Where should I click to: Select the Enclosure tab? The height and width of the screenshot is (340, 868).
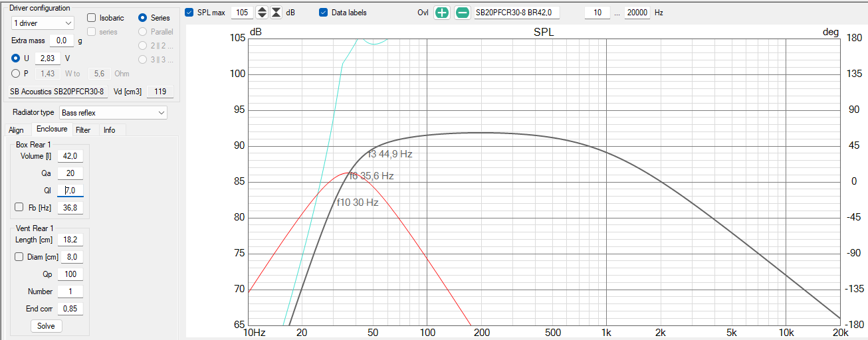pos(52,129)
